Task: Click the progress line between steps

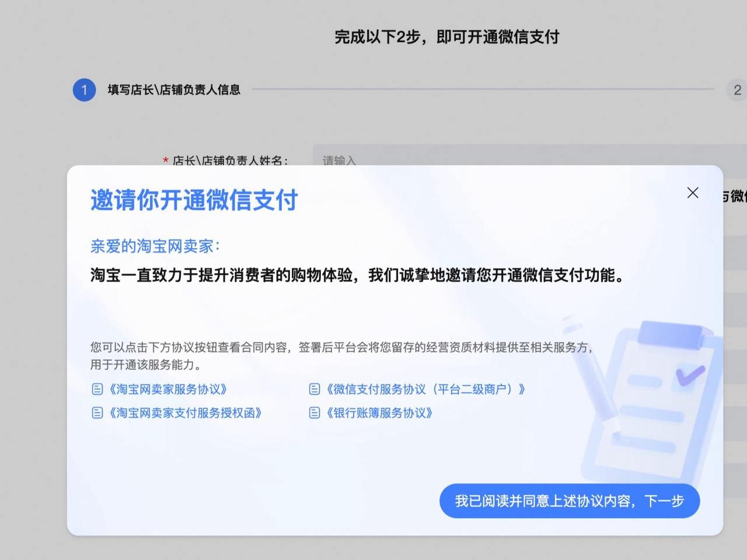Action: (x=483, y=89)
